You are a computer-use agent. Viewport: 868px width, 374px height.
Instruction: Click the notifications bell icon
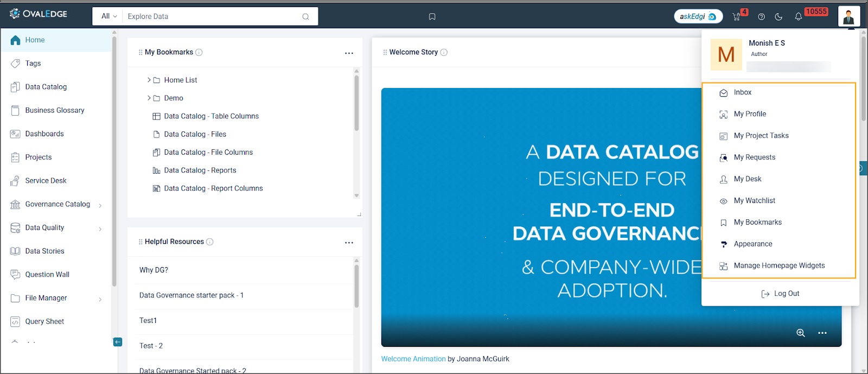point(798,17)
